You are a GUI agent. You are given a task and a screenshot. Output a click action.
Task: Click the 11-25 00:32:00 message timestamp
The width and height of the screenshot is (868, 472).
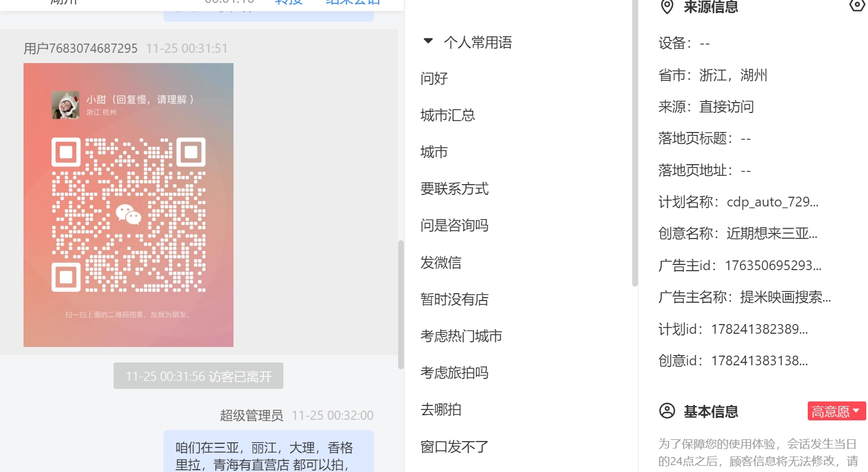click(333, 416)
